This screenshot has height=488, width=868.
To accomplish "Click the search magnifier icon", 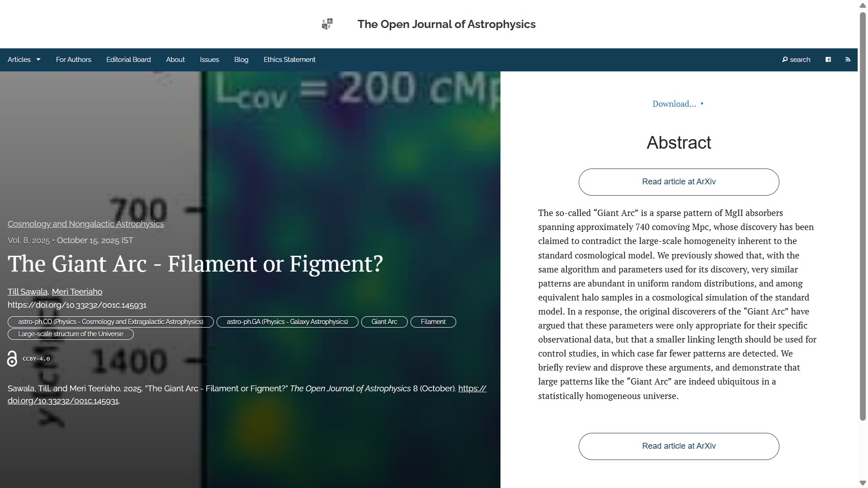I will [785, 60].
